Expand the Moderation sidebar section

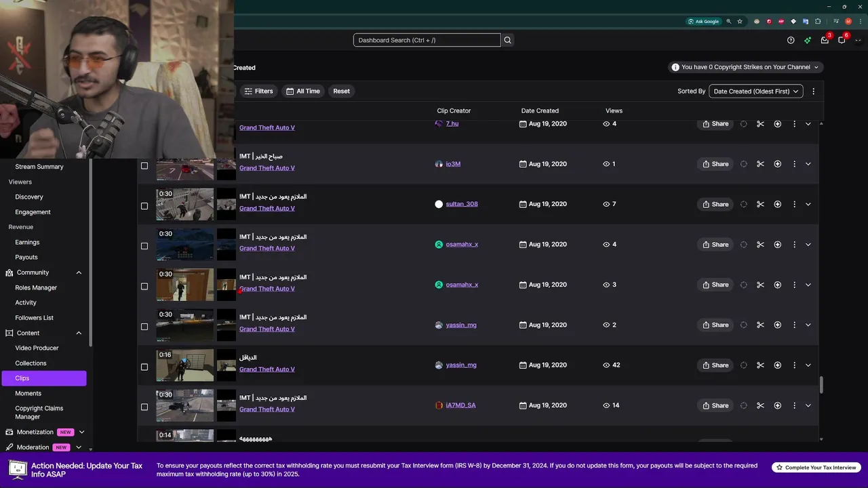click(79, 447)
